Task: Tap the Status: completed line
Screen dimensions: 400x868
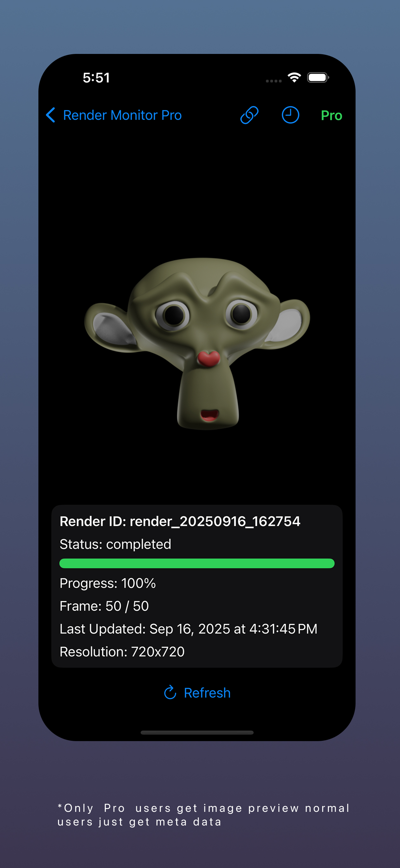Action: [x=115, y=544]
